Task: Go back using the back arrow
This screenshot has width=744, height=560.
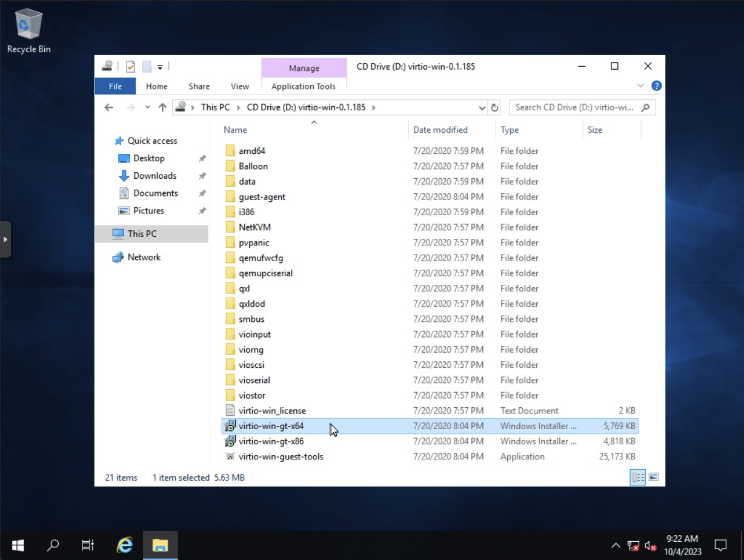Action: click(x=108, y=107)
